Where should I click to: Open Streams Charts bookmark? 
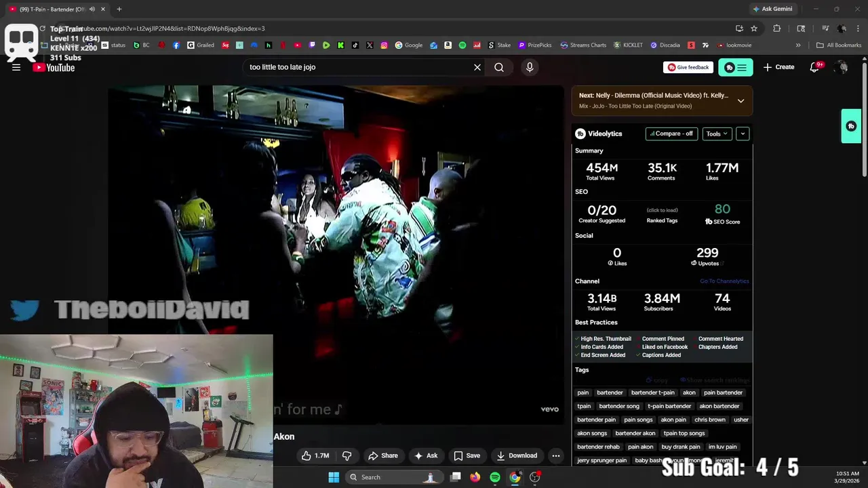click(x=583, y=45)
